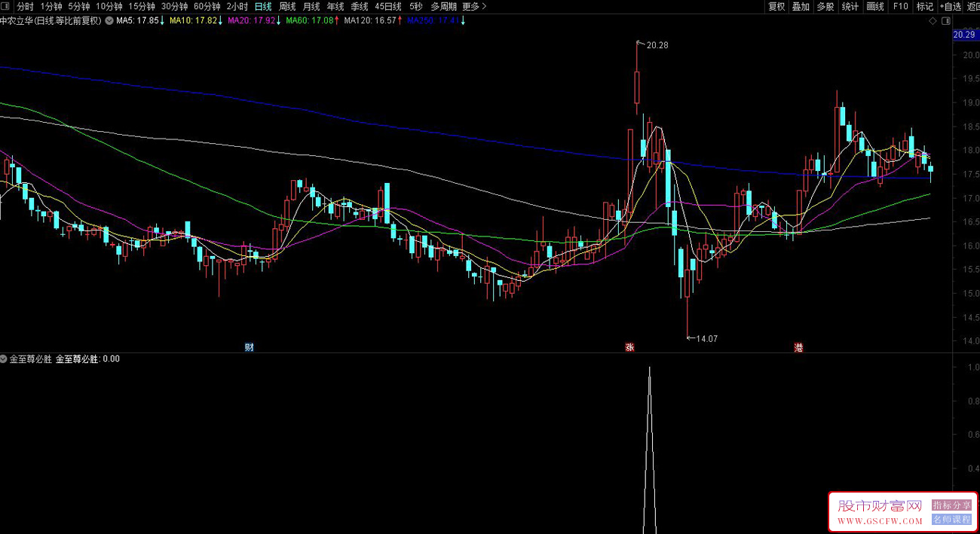Image resolution: width=980 pixels, height=534 pixels.
Task: Click the MA60: 17.08 label
Action: (309, 21)
